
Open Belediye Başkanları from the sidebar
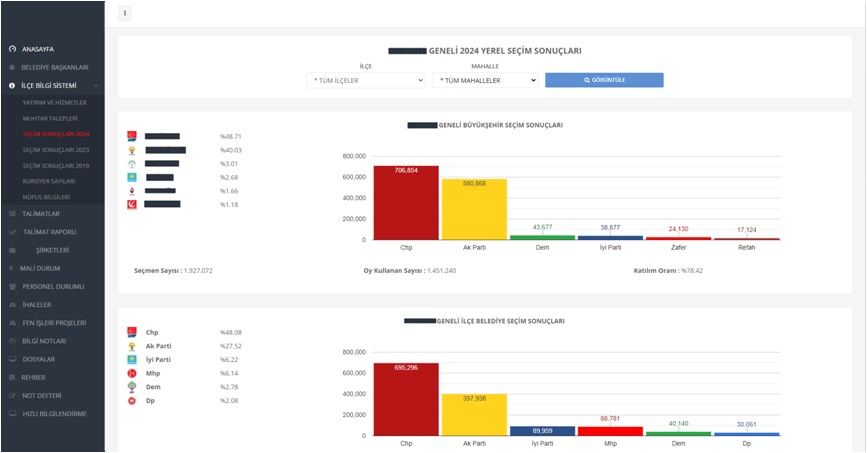click(55, 68)
